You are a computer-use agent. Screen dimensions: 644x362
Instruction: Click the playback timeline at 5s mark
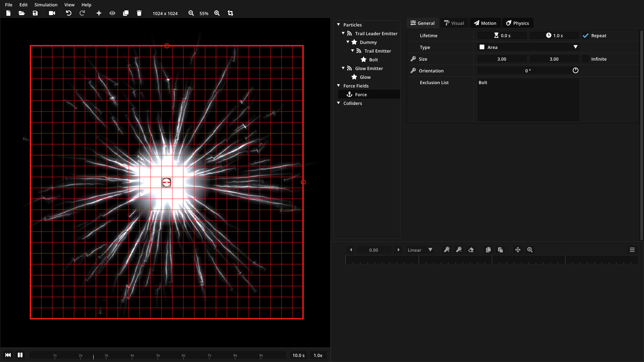pyautogui.click(x=158, y=355)
